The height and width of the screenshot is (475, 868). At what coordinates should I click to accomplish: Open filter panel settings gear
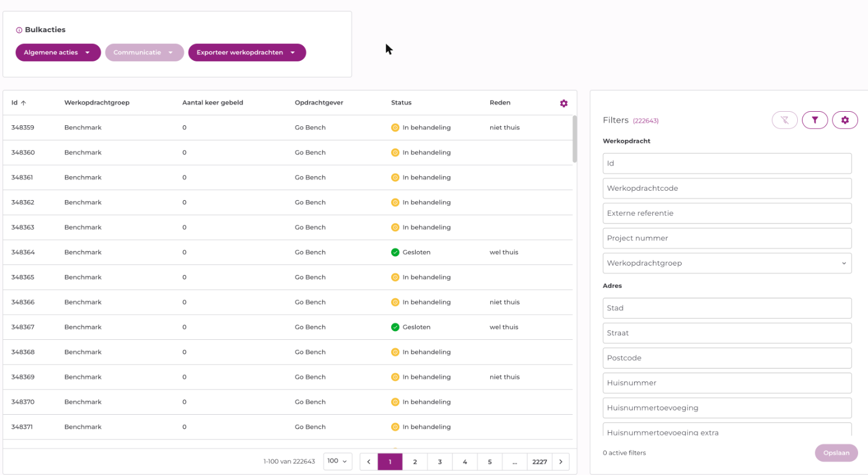click(845, 120)
